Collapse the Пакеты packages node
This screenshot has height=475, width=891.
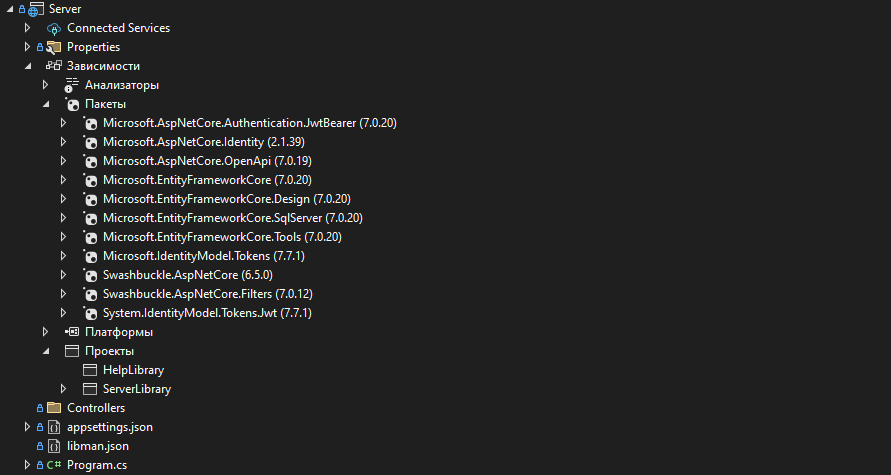point(46,104)
